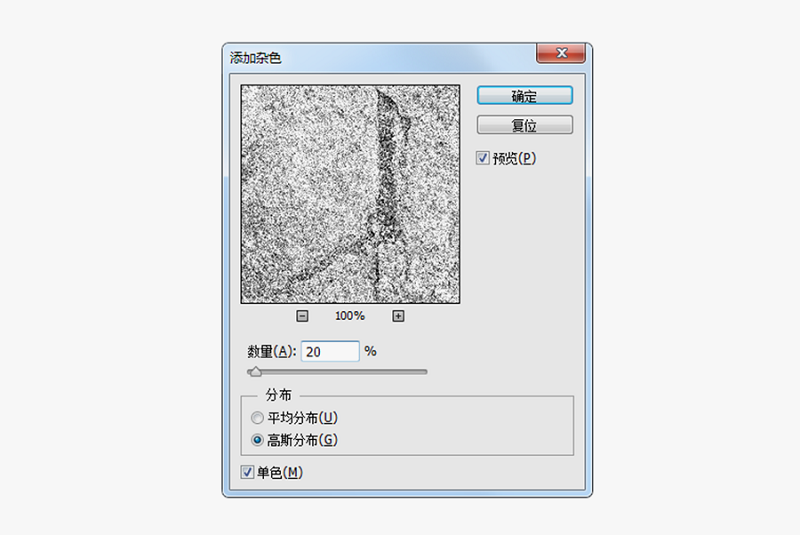Click the 添加杂色 title bar text

(x=256, y=58)
